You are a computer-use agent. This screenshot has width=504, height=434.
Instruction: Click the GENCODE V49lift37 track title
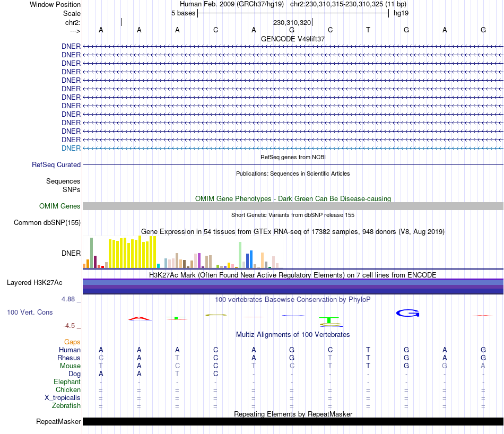point(292,39)
